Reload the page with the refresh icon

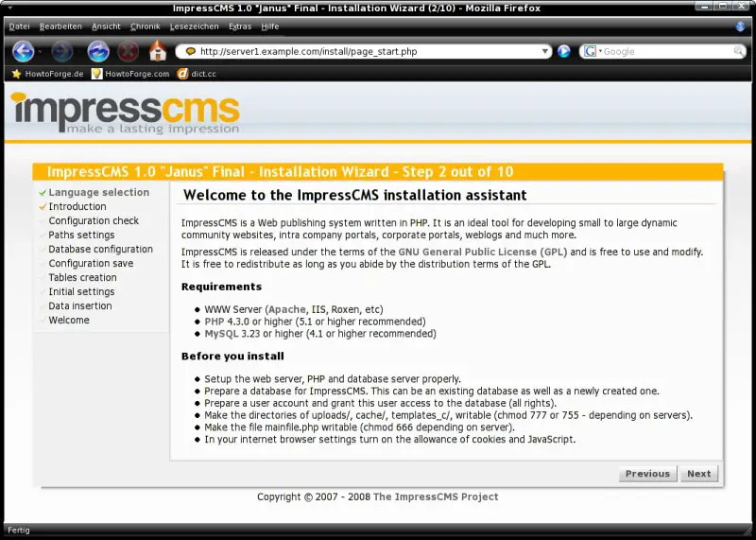(x=98, y=51)
